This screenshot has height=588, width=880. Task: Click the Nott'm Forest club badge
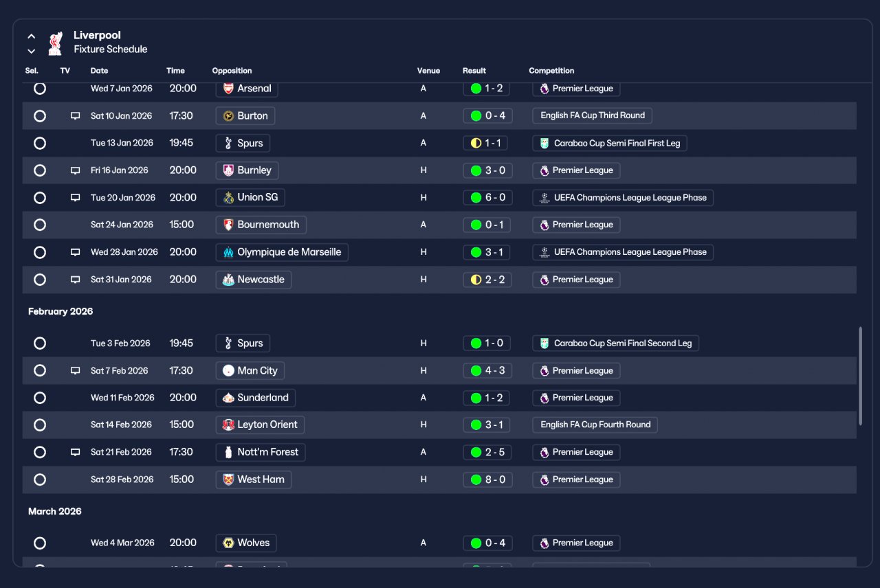tap(229, 452)
